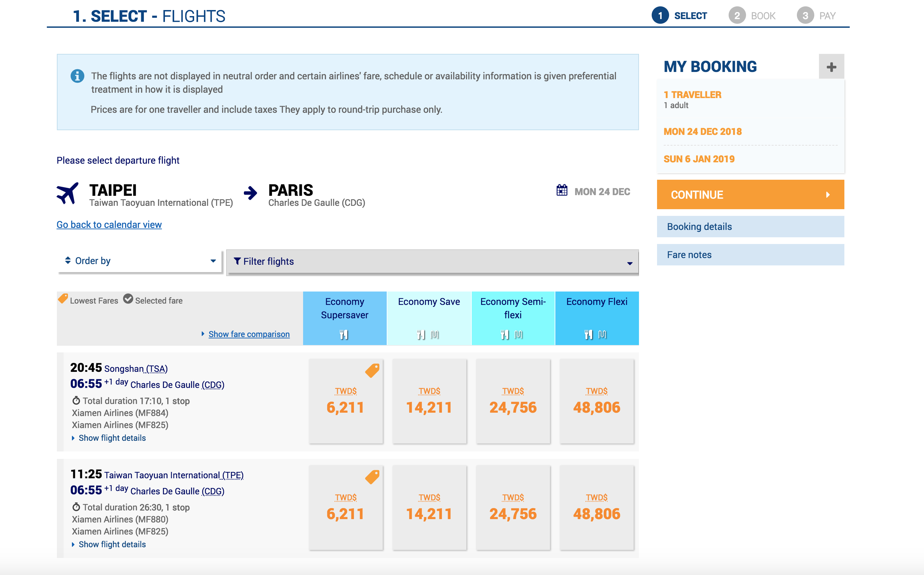Viewport: 924px width, 575px height.
Task: Show flight details for the 20:45 Songshan flight
Action: pos(112,438)
